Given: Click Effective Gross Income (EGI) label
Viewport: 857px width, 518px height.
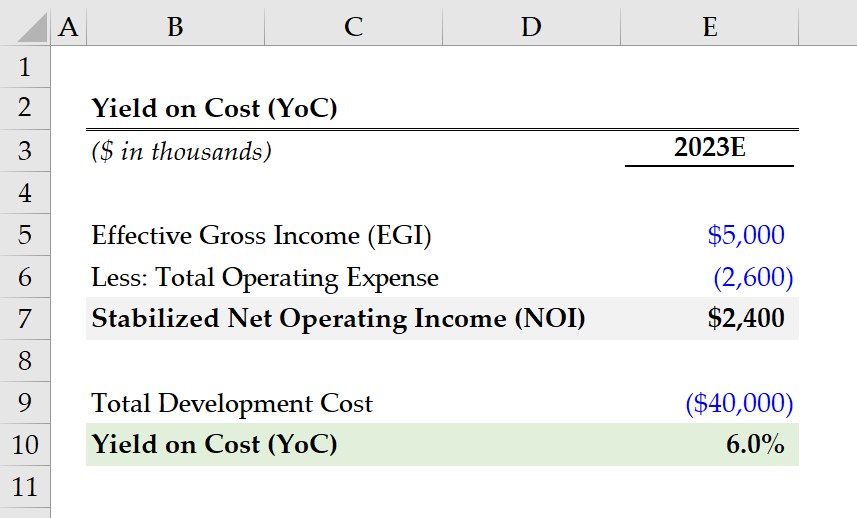Looking at the screenshot, I should click(x=261, y=236).
